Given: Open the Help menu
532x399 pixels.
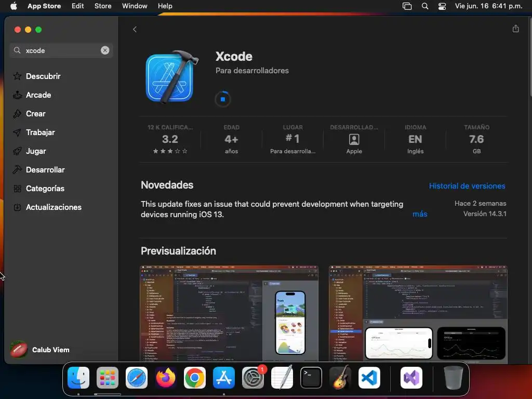Looking at the screenshot, I should 165,6.
